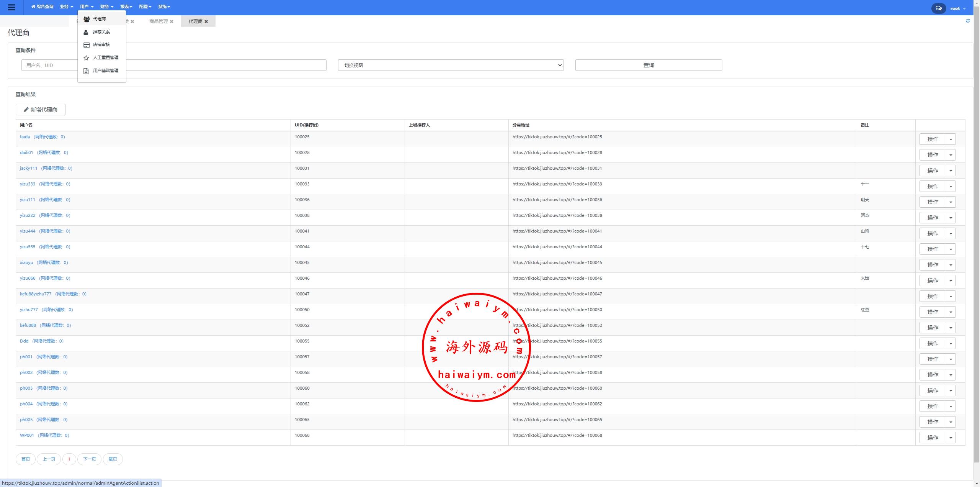
Task: Open the 财务 menu in the top bar
Action: [106, 7]
